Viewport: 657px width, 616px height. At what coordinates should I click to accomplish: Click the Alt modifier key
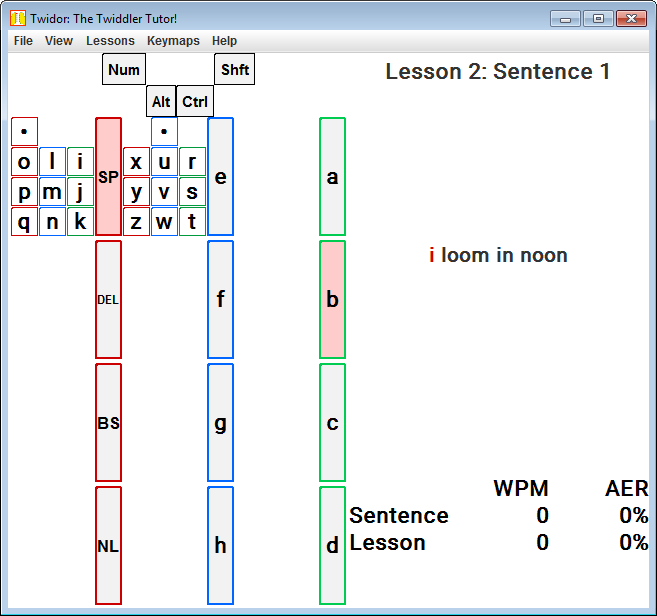(x=161, y=101)
